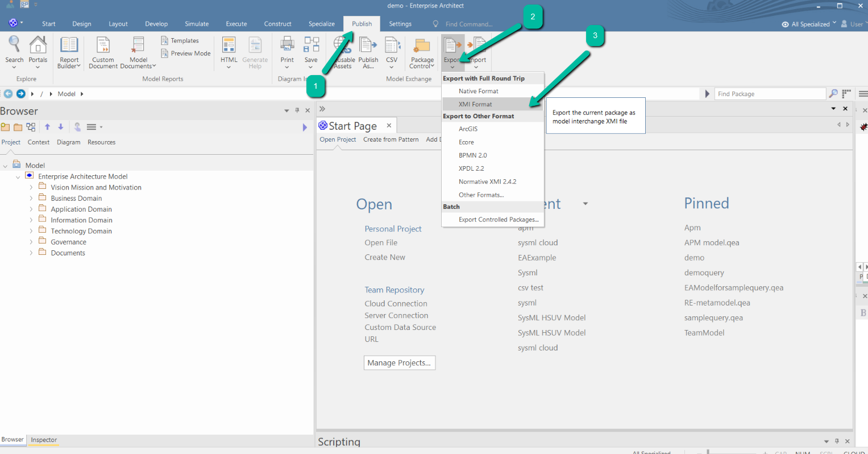Expand Vision Mission and Motivation package
Viewport: 868px width, 454px height.
click(x=31, y=187)
